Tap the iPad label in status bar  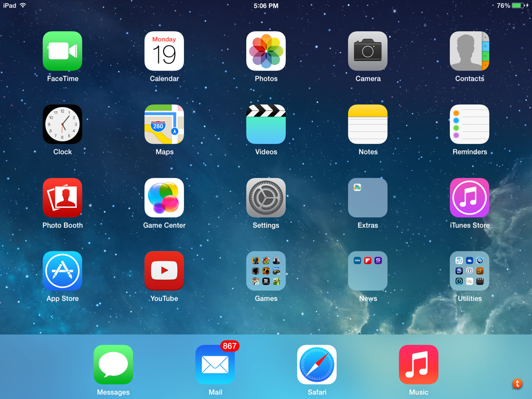[x=9, y=5]
